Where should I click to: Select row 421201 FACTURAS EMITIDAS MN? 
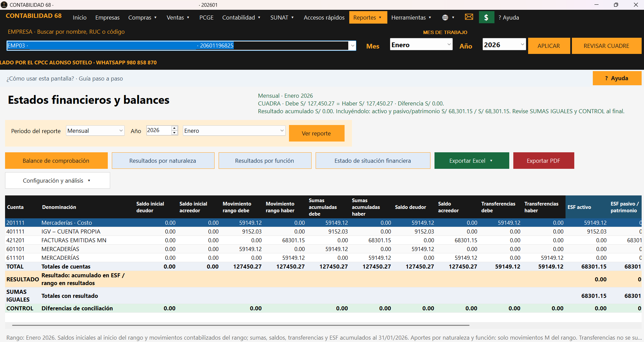click(323, 240)
